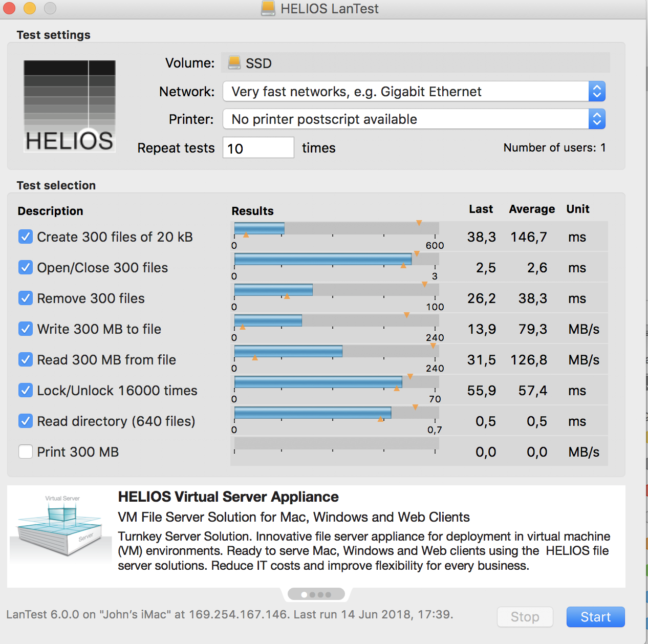
Task: Click the Write 300 MB result bar
Action: (336, 320)
